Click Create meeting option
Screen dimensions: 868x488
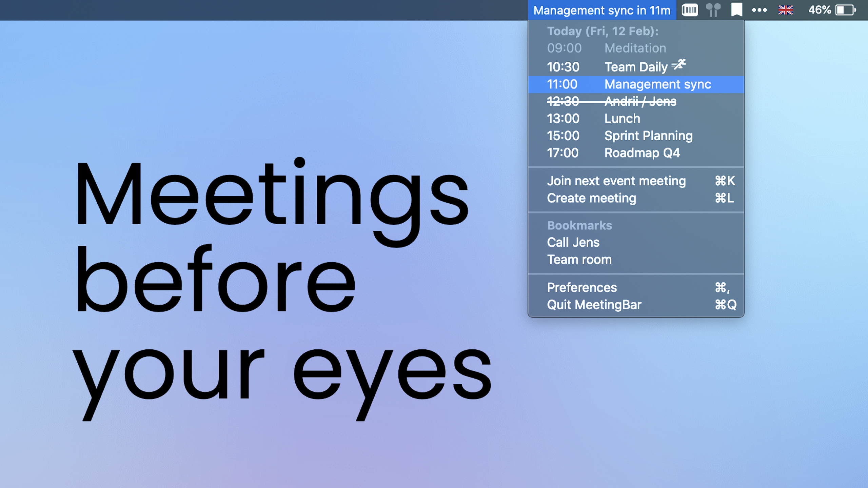tap(591, 198)
